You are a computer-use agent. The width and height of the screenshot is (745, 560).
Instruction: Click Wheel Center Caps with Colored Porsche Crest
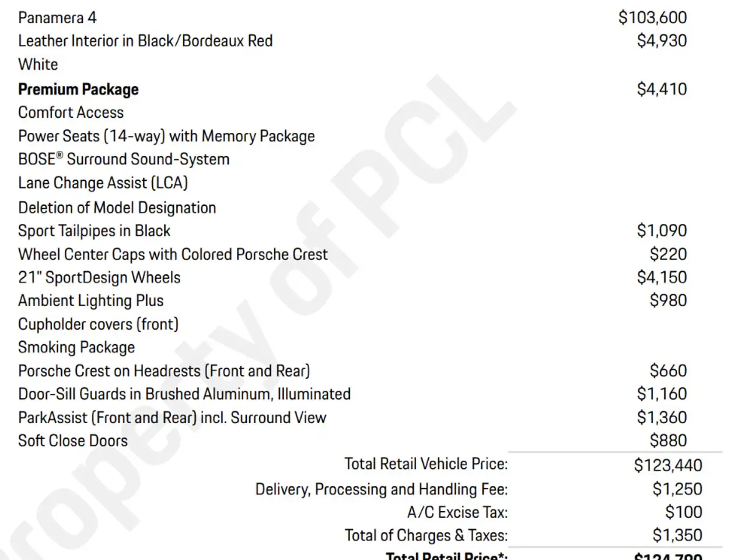point(173,254)
